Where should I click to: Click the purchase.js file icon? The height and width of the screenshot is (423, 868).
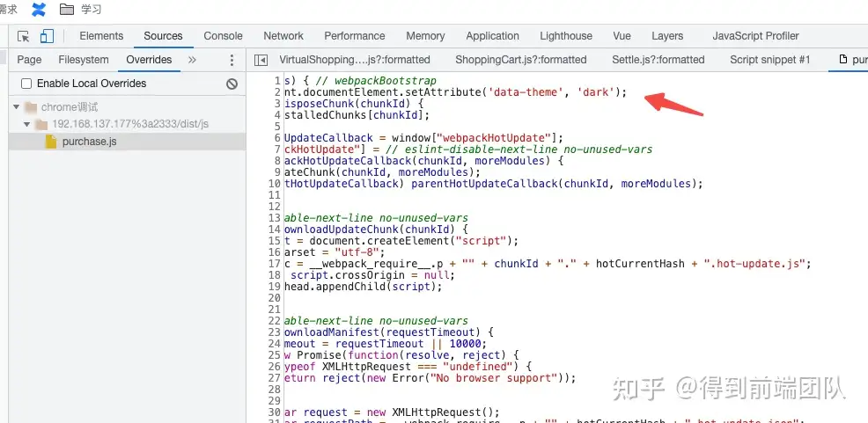(x=51, y=142)
